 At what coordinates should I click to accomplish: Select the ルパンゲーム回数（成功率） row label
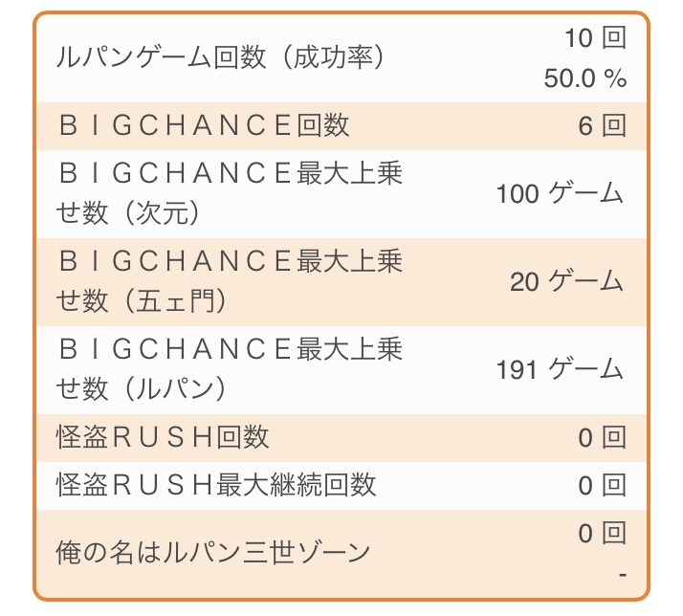tap(220, 57)
